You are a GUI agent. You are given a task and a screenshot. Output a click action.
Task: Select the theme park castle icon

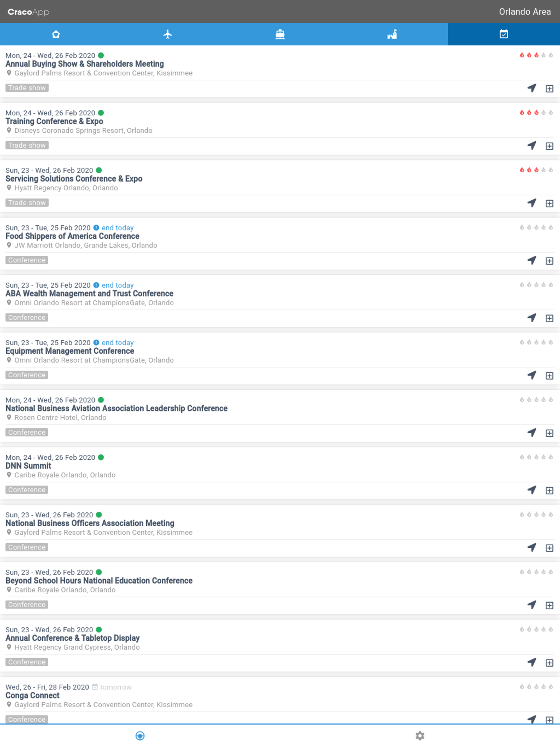pos(392,34)
